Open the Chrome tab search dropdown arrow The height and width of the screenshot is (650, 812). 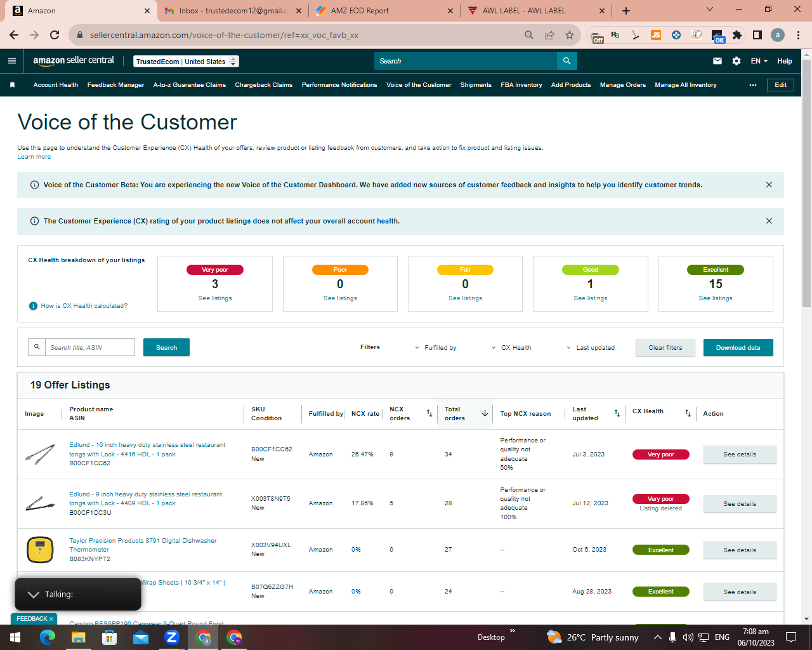(710, 10)
